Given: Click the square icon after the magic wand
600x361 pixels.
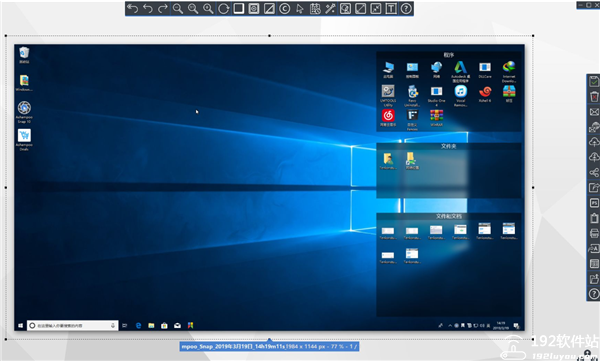Looking at the screenshot, I should pos(345,8).
